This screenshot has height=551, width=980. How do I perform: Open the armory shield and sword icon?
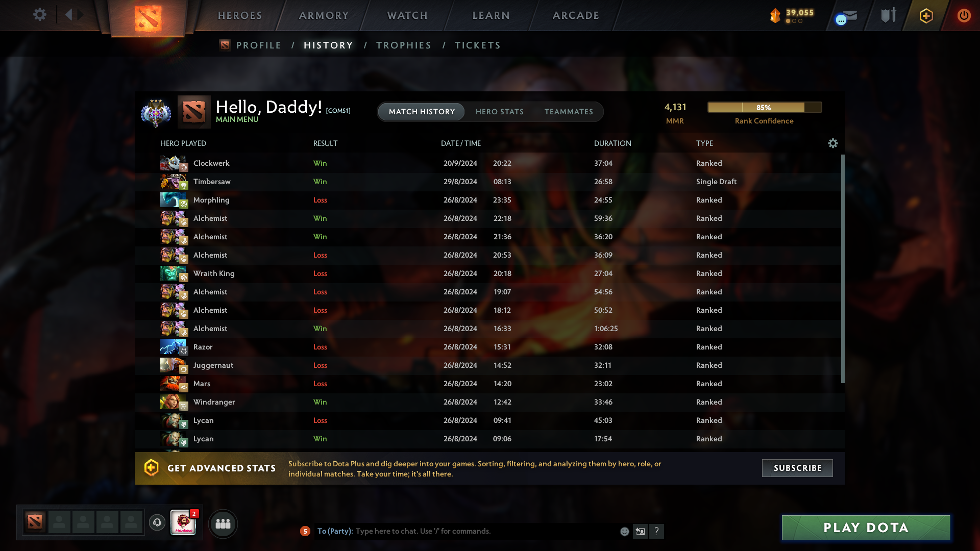click(889, 15)
